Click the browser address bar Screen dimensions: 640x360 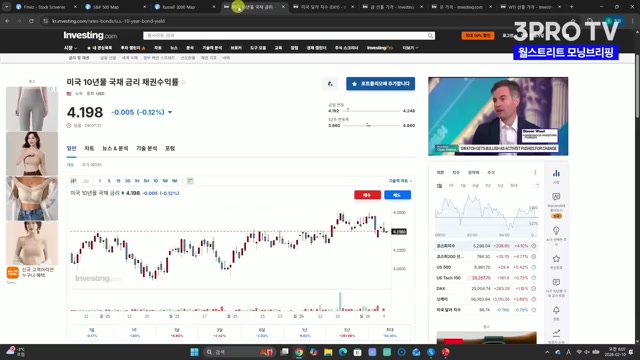(302, 21)
